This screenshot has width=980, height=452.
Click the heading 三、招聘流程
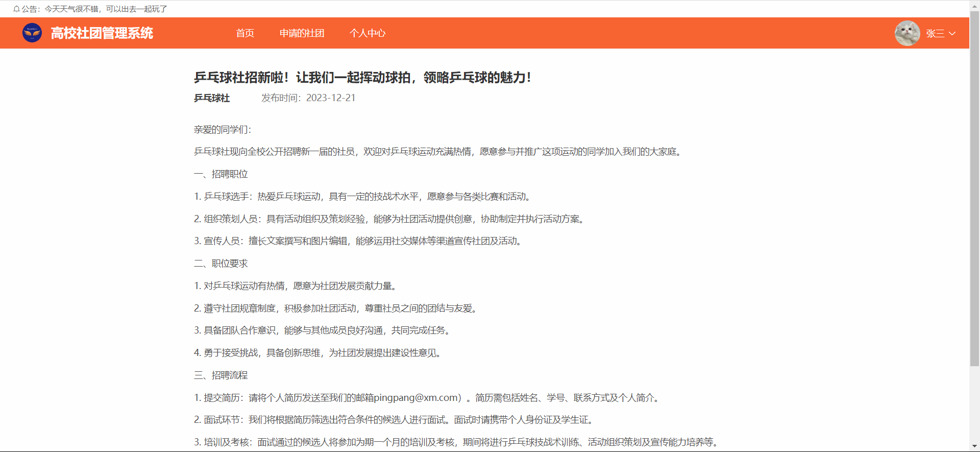221,375
